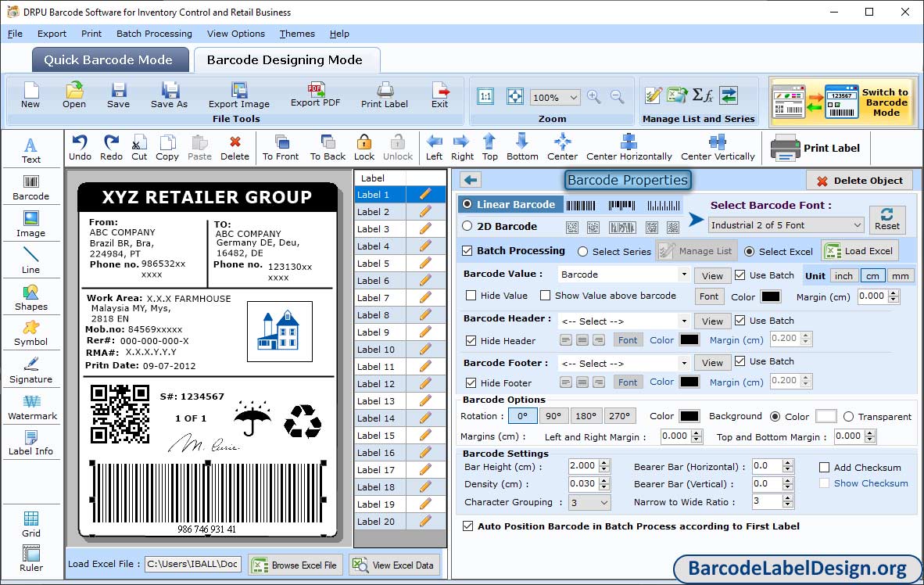
Task: Expand the Barcode Footer dropdown
Action: pyautogui.click(x=683, y=363)
